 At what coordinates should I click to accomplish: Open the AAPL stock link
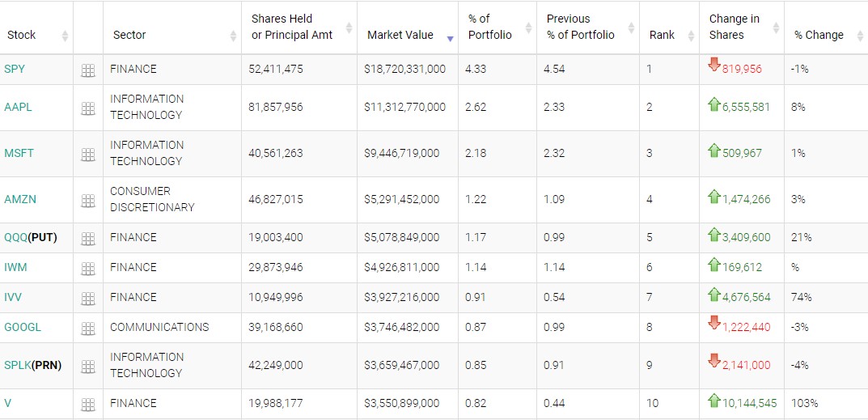[x=18, y=107]
